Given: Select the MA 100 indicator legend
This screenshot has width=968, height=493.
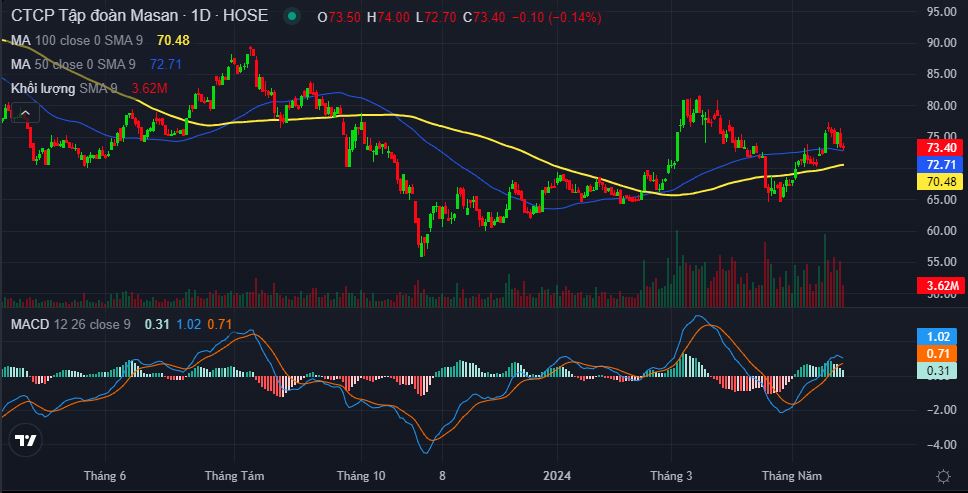Looking at the screenshot, I should 76,40.
